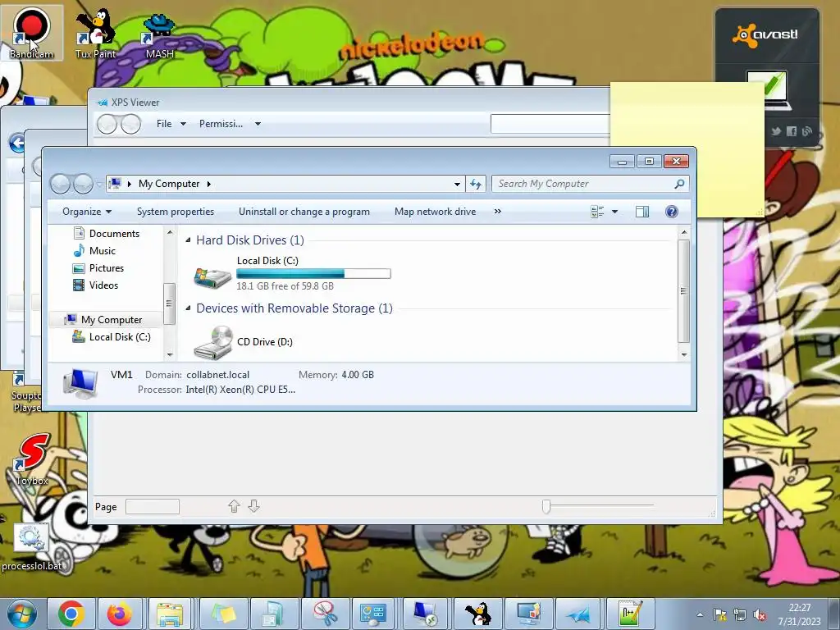Open the Toybox desktop shortcut
Image resolution: width=840 pixels, height=630 pixels.
click(x=32, y=459)
